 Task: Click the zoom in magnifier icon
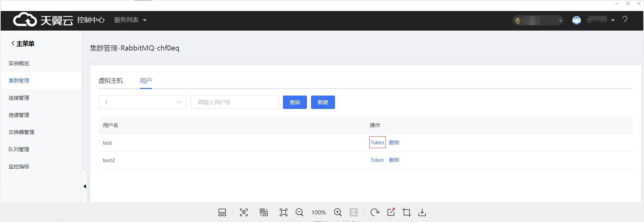click(338, 212)
